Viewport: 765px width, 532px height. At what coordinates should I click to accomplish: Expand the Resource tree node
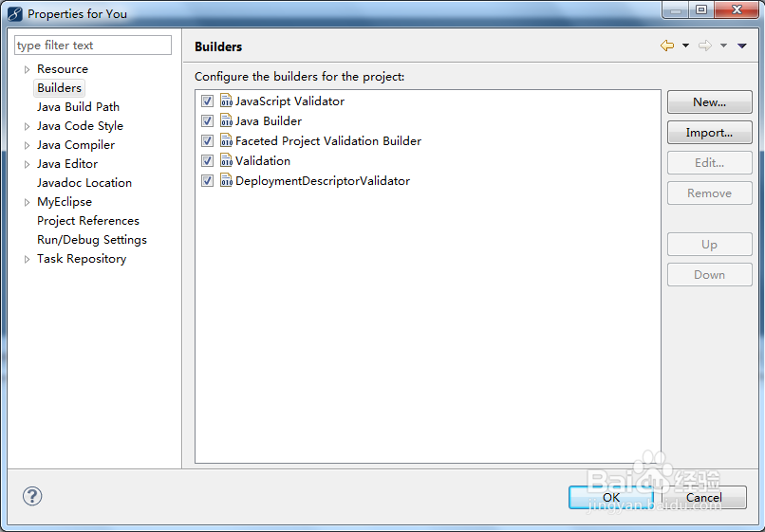point(27,70)
